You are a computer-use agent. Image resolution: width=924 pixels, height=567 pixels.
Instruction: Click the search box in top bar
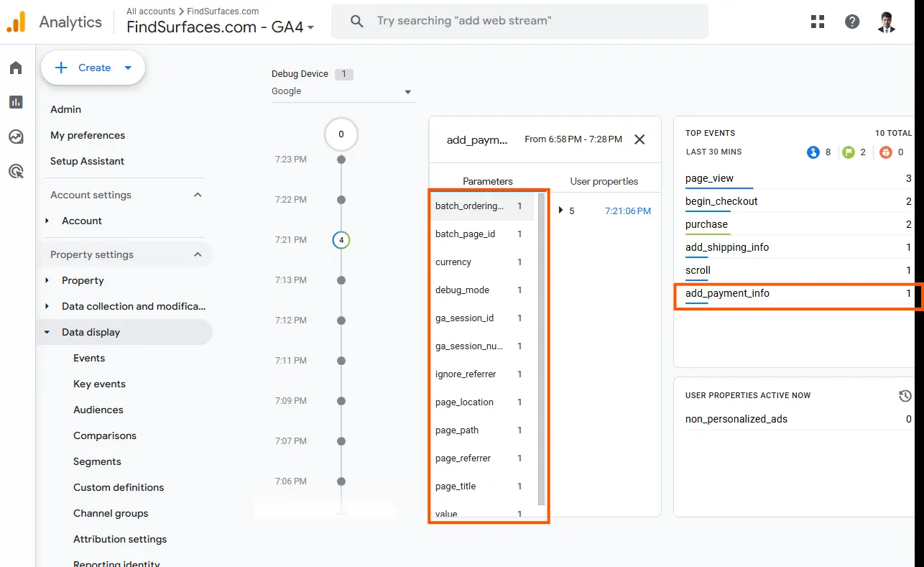pyautogui.click(x=519, y=22)
